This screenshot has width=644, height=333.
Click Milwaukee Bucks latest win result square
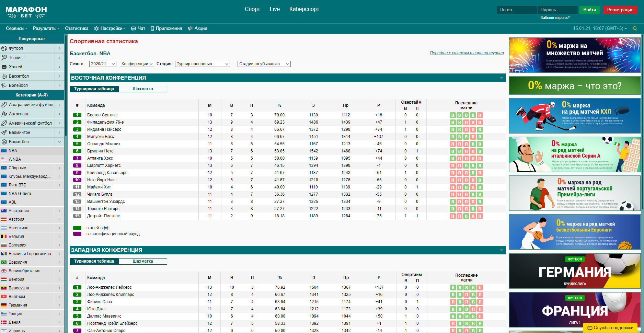(480, 137)
